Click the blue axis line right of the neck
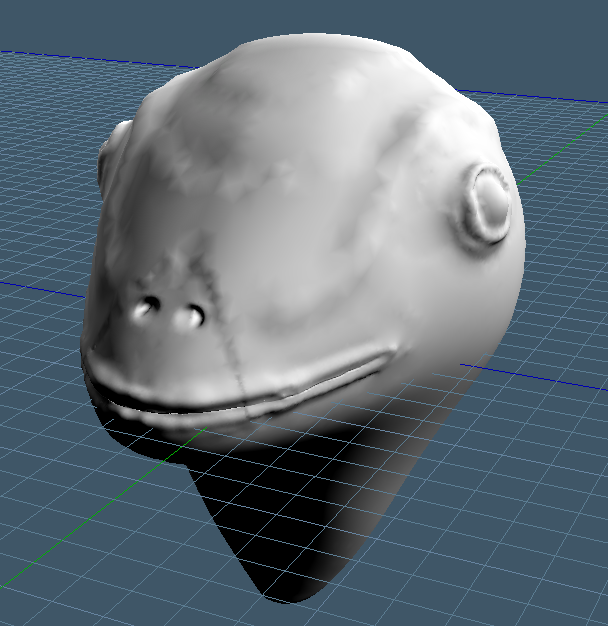 pos(534,377)
